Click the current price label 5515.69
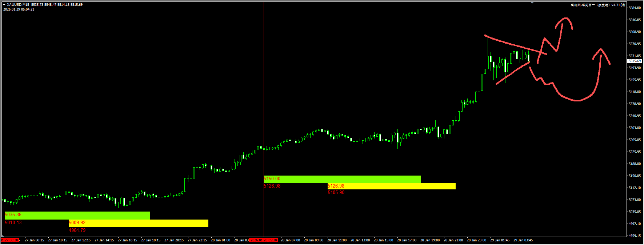Screen dimensions: 644x245 [x=635, y=61]
